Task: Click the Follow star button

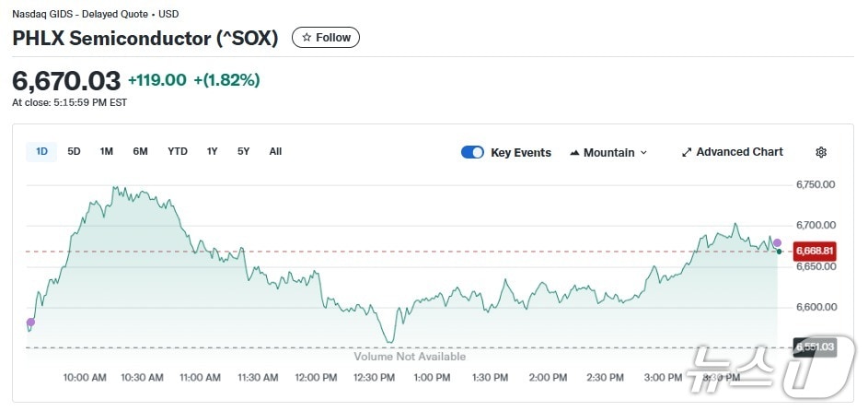Action: click(326, 38)
